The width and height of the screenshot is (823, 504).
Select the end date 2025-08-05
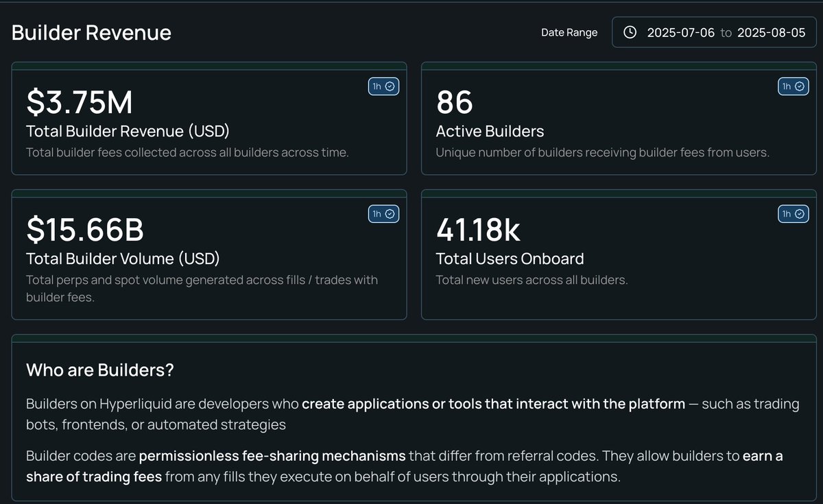(x=771, y=32)
